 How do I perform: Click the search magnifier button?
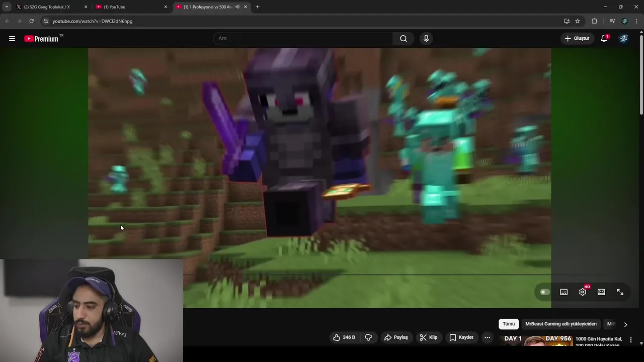[404, 39]
